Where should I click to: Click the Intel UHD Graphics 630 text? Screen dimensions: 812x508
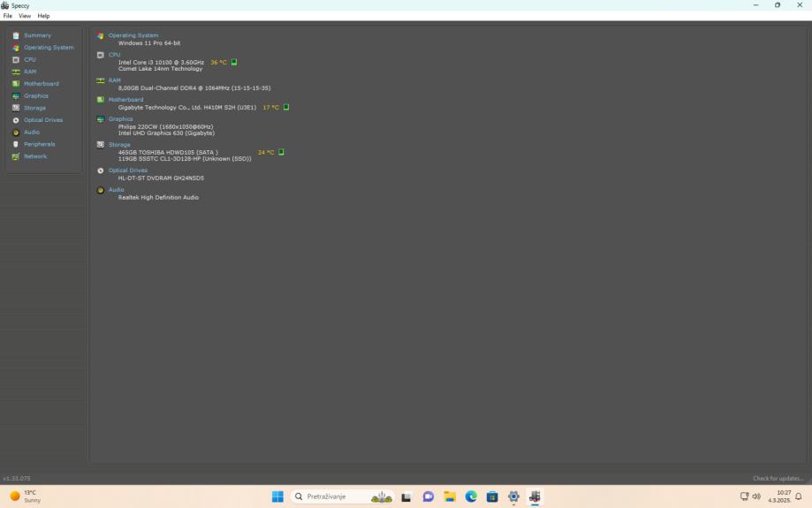166,133
